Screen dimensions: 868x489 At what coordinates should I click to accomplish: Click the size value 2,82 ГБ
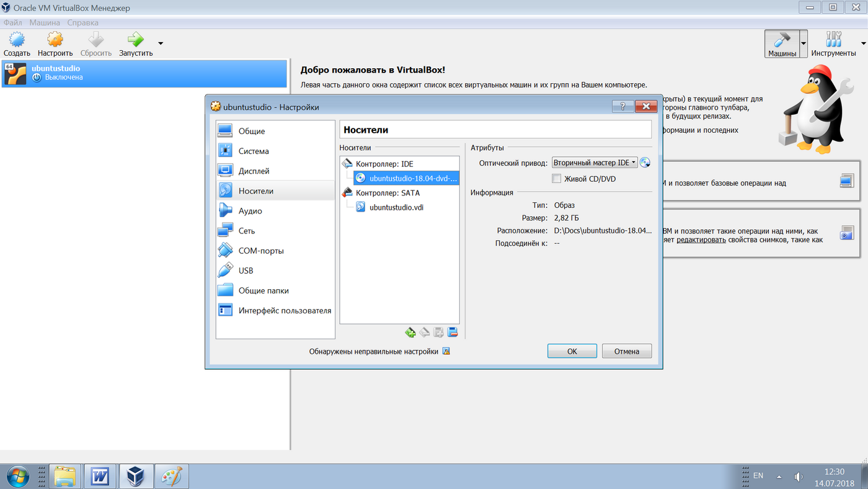(x=567, y=218)
